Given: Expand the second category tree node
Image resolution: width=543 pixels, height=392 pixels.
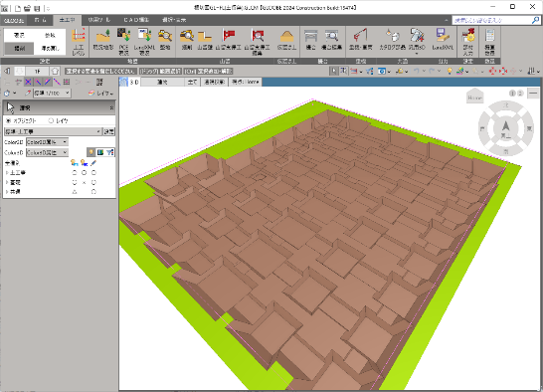Looking at the screenshot, I should pyautogui.click(x=7, y=182).
